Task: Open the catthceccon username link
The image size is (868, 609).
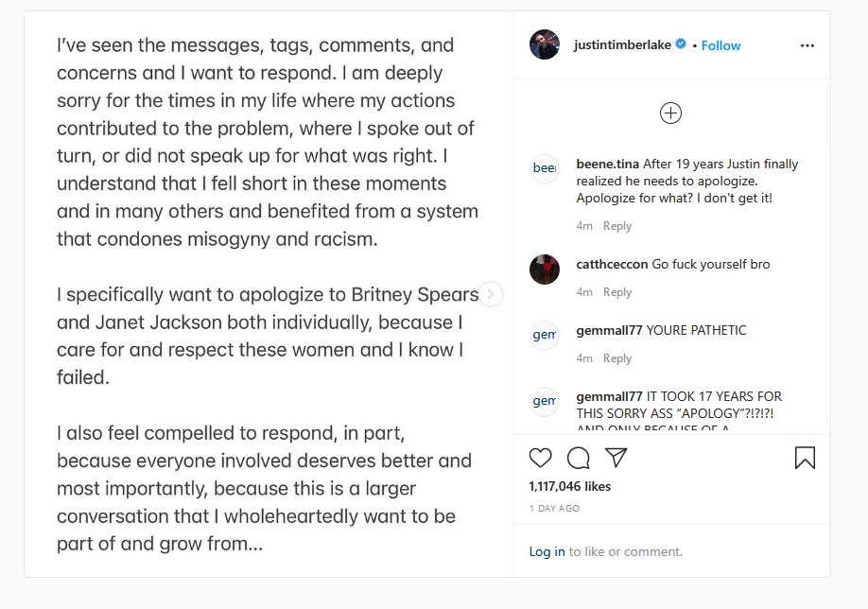Action: point(612,264)
